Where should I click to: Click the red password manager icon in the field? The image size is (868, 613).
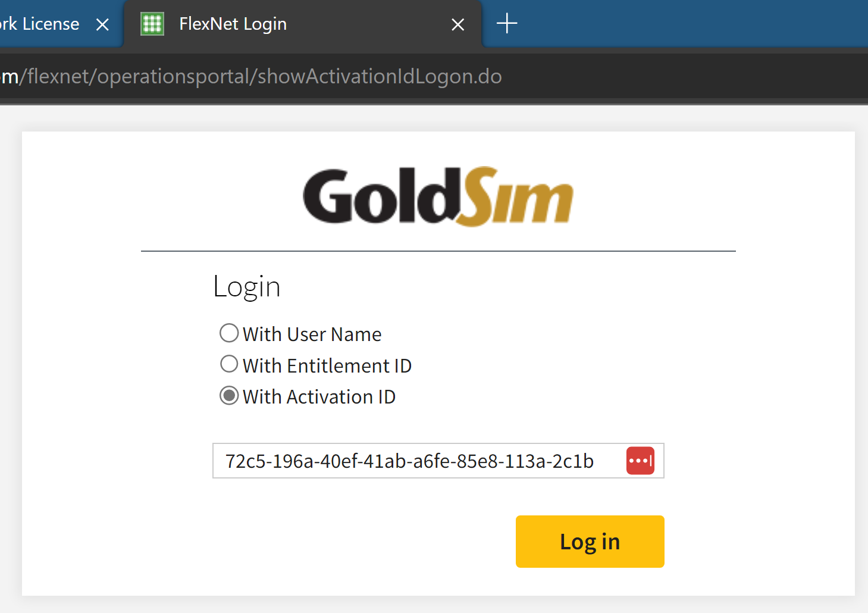click(x=640, y=461)
